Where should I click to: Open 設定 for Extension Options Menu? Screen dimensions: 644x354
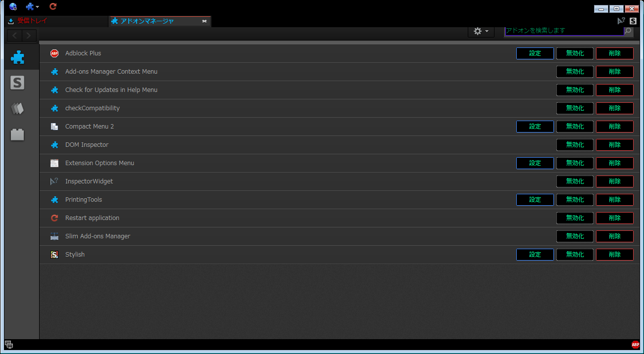pos(535,163)
